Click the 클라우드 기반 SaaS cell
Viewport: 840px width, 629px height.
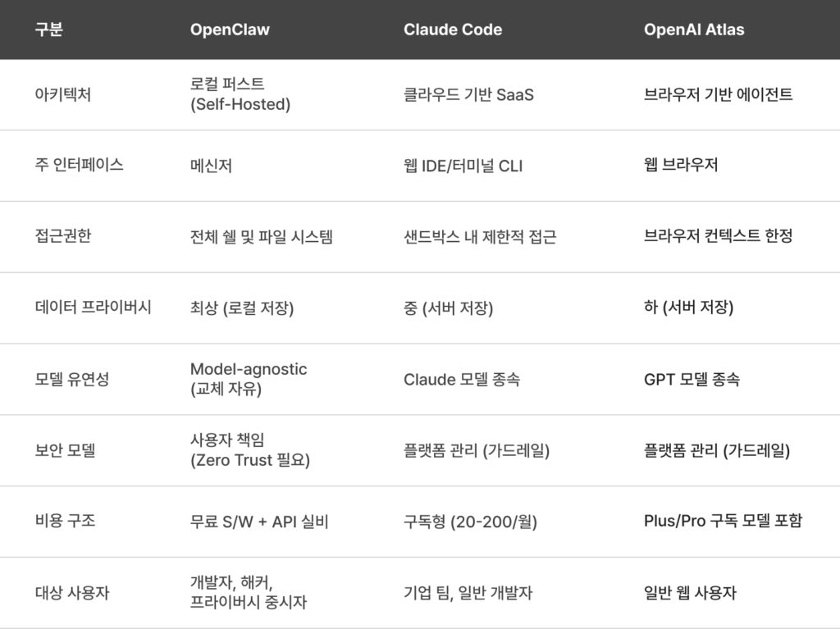coord(468,95)
